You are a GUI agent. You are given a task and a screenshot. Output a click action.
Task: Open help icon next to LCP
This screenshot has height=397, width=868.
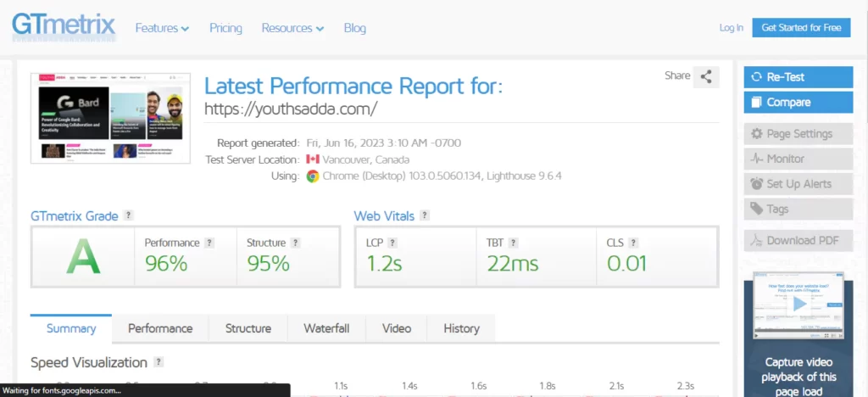click(x=392, y=243)
